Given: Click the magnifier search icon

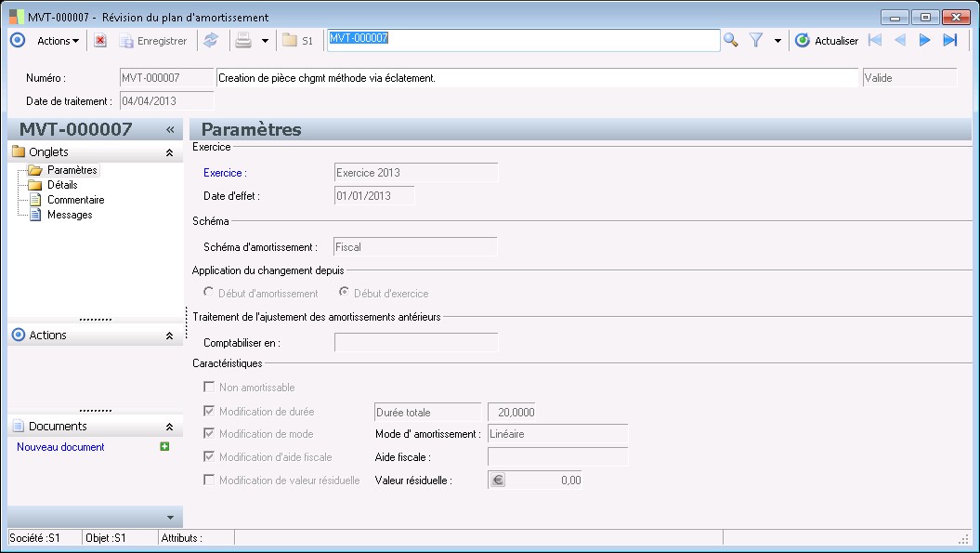Looking at the screenshot, I should 731,41.
